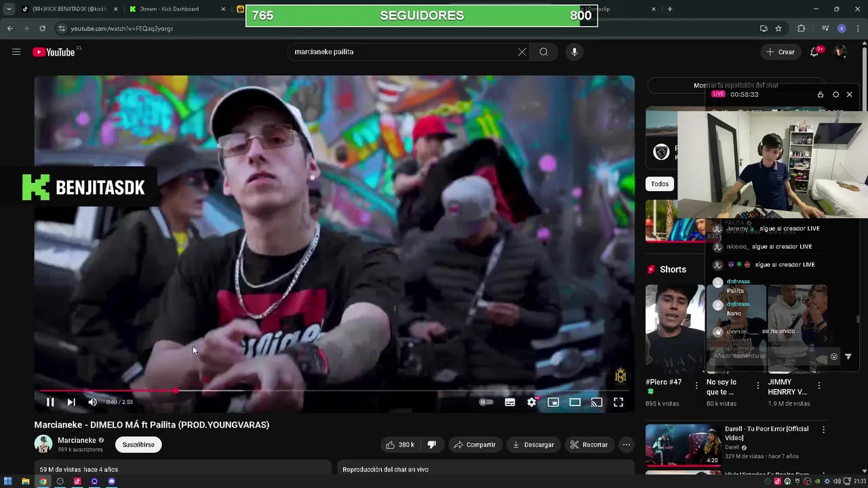The height and width of the screenshot is (488, 868).
Task: Open the Crear upload menu
Action: 781,52
